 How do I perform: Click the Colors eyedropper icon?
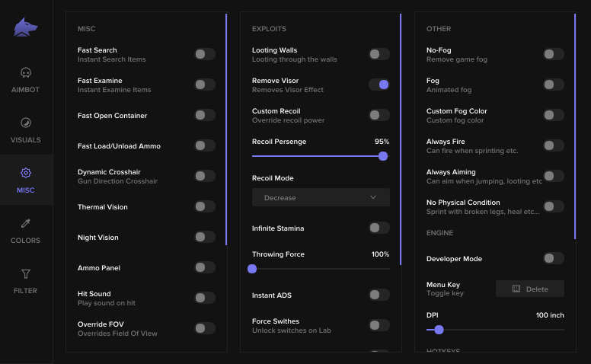26,223
